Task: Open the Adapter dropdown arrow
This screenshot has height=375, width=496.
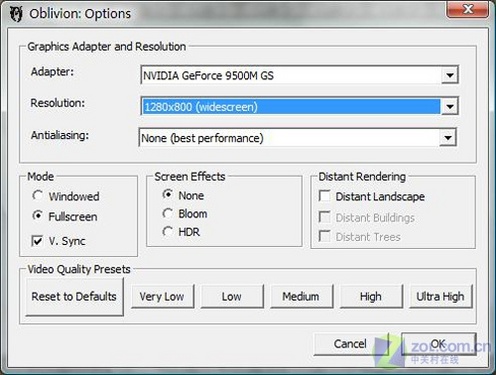Action: pyautogui.click(x=450, y=75)
